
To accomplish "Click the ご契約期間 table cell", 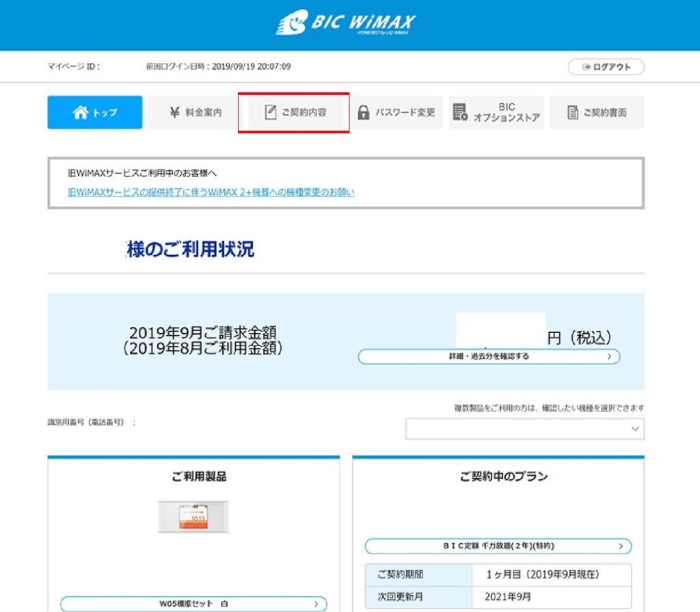I will [418, 574].
